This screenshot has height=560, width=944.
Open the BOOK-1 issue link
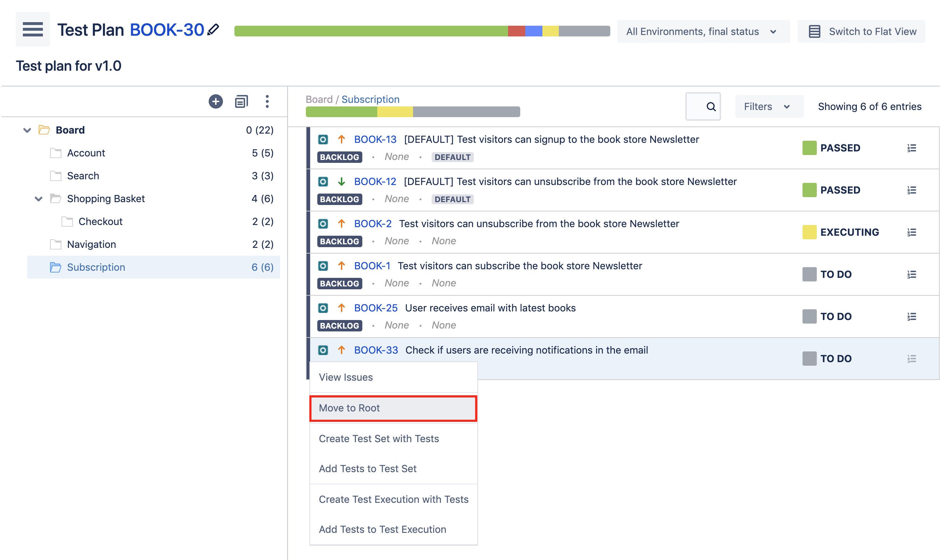tap(372, 266)
